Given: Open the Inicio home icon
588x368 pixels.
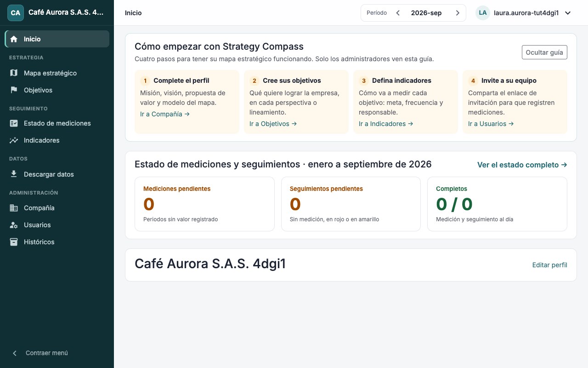Looking at the screenshot, I should (x=14, y=39).
